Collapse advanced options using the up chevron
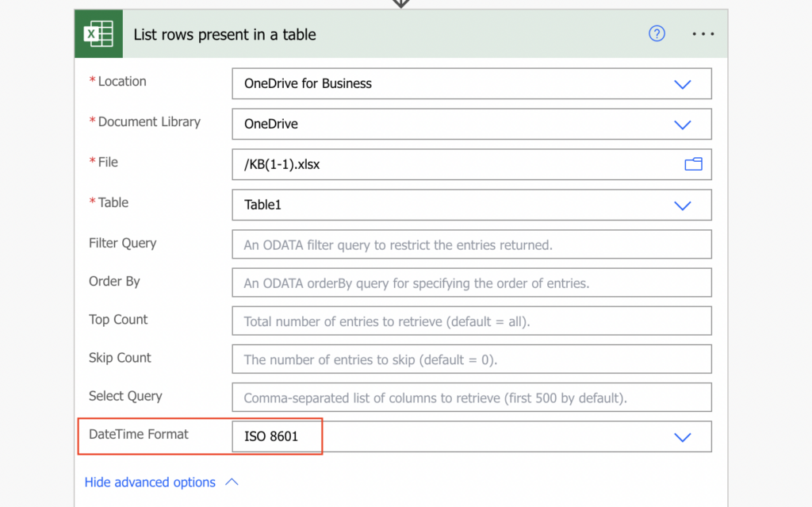Image resolution: width=812 pixels, height=507 pixels. point(232,482)
